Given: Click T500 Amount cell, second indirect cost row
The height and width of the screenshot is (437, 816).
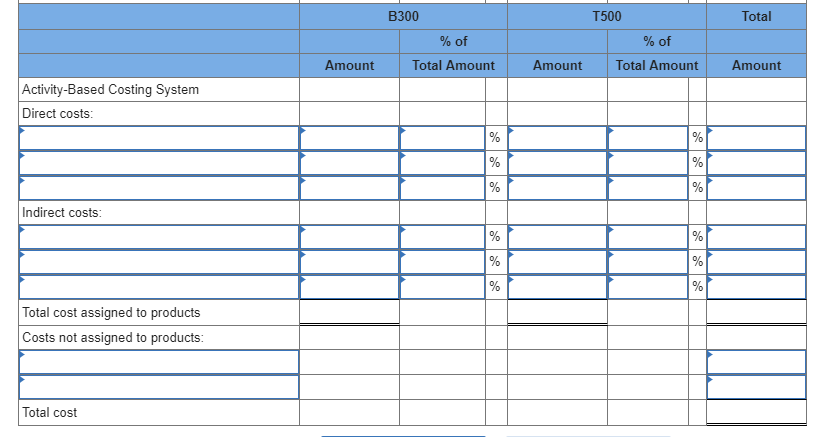Looking at the screenshot, I should [557, 262].
